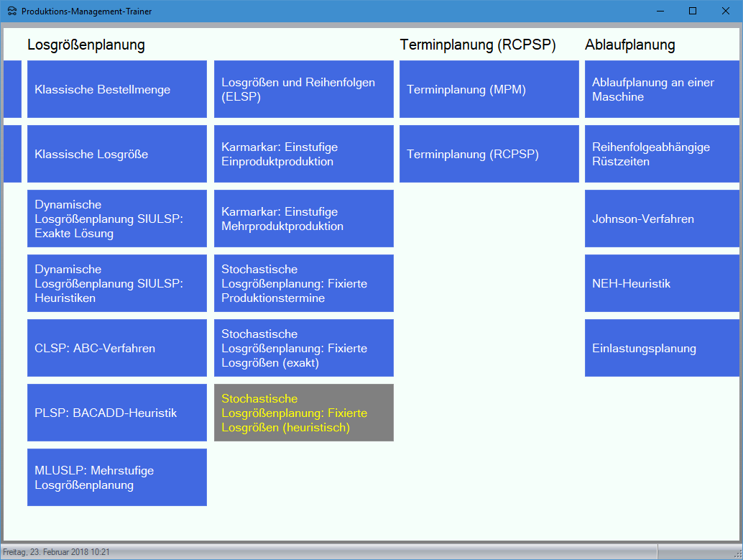Select the NEH-Heuristik tile

click(662, 283)
